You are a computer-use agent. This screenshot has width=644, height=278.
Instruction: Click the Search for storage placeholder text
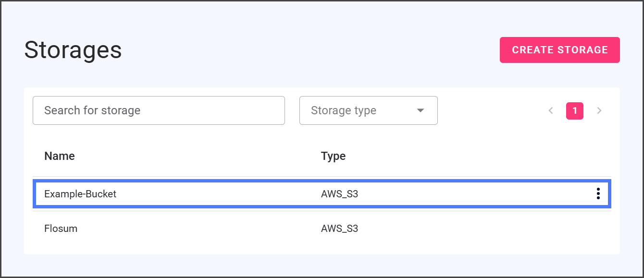(x=92, y=110)
